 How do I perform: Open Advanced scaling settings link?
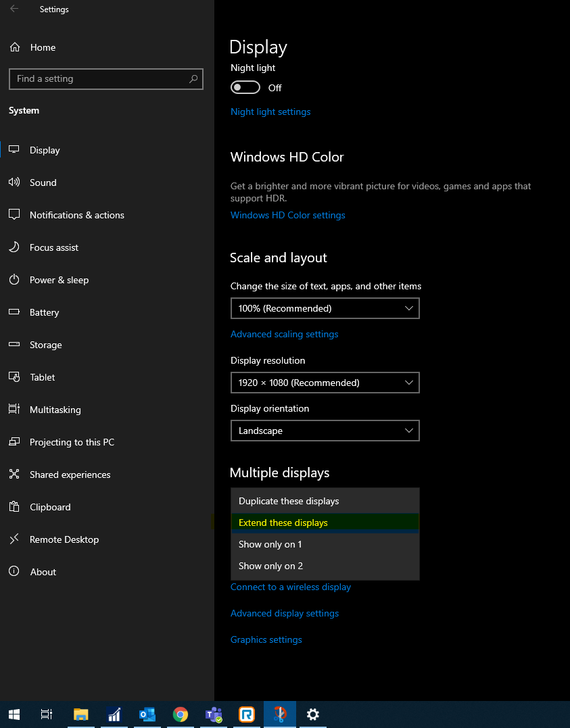284,335
